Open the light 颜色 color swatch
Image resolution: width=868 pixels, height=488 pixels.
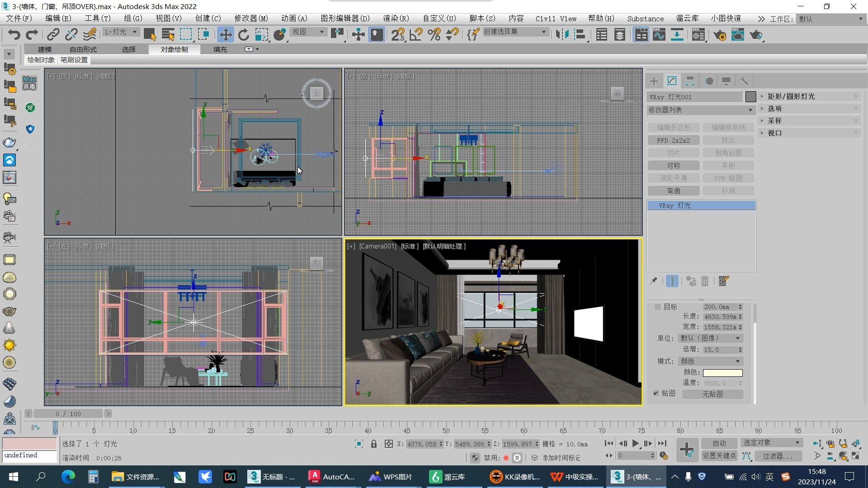pos(722,373)
